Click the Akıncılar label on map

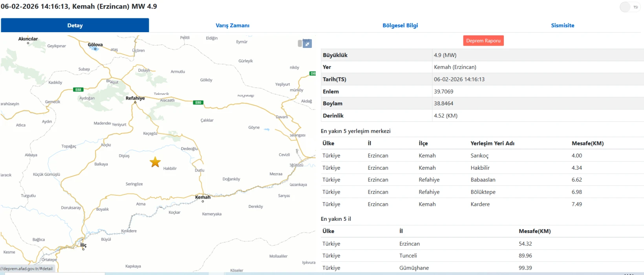coord(28,38)
